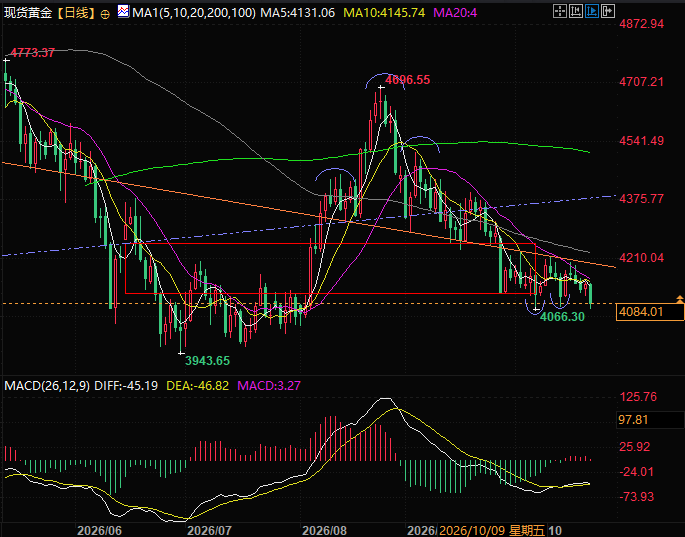Click the MA1(5,10,20,200,100) indicator label
The height and width of the screenshot is (537, 685).
(x=194, y=13)
